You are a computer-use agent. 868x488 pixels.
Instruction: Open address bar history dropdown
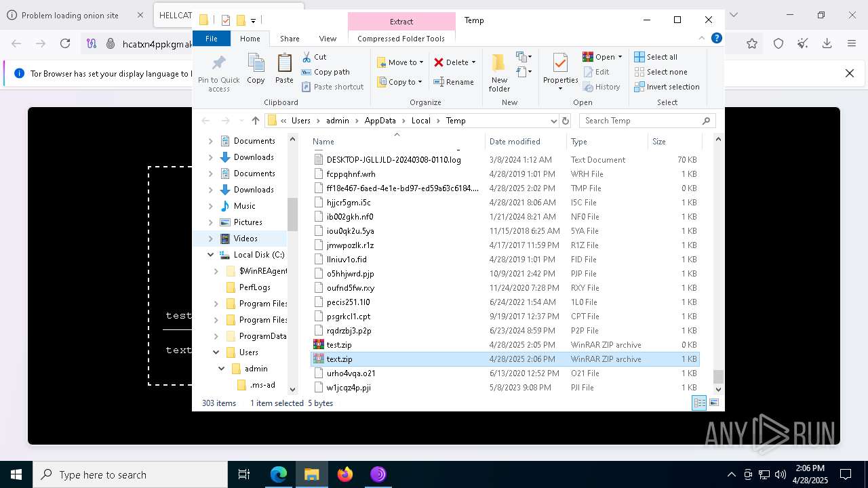554,121
